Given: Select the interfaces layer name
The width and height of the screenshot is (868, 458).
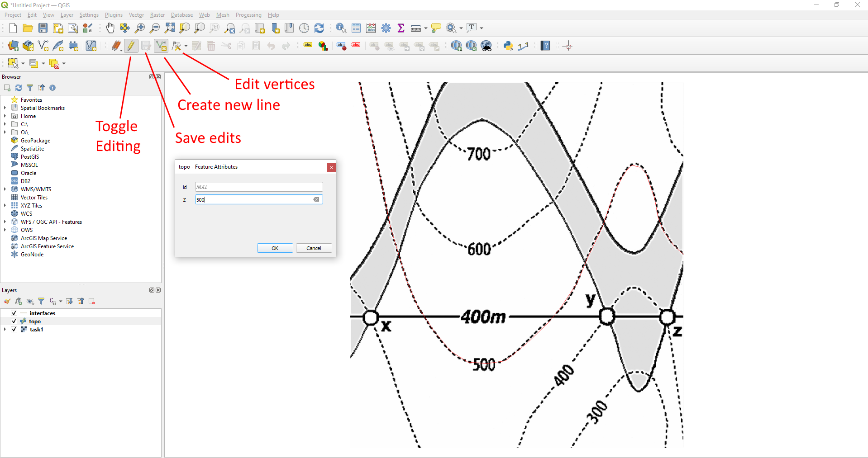Looking at the screenshot, I should (43, 313).
